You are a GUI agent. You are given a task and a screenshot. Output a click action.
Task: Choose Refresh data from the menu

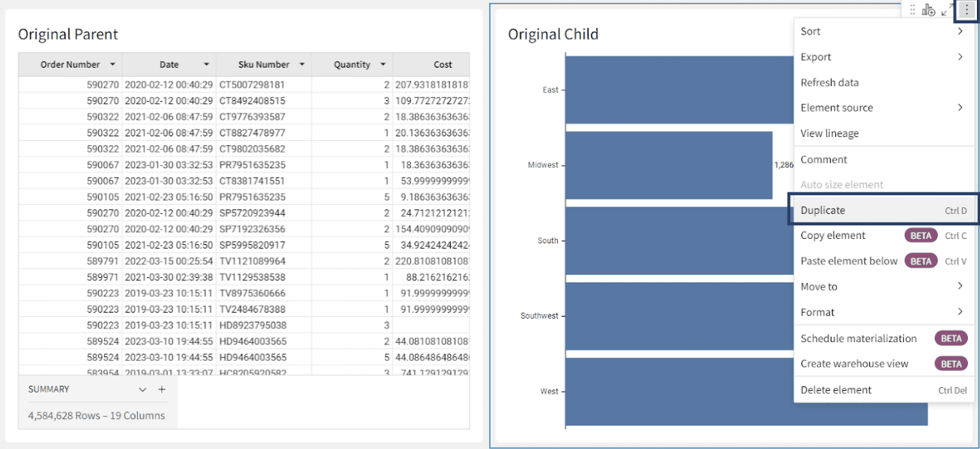(828, 82)
